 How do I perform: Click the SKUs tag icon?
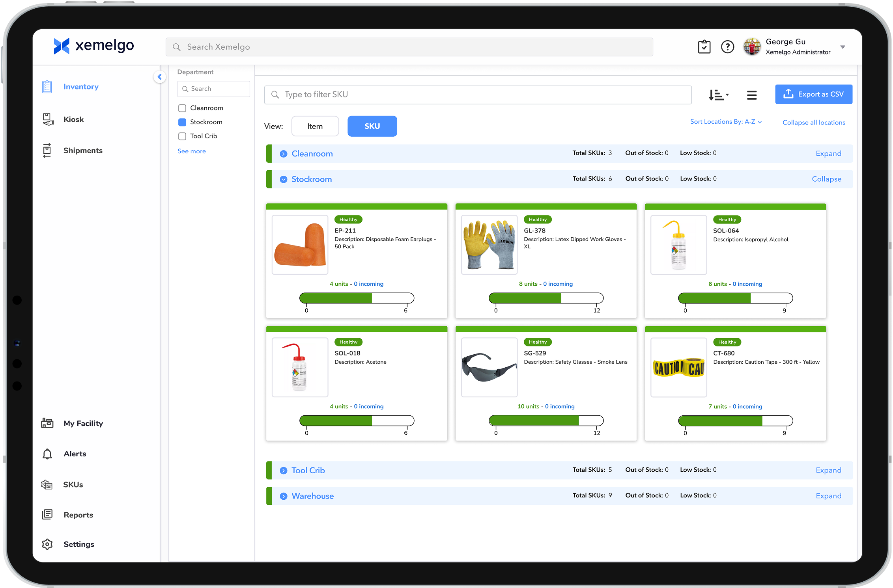(x=47, y=485)
